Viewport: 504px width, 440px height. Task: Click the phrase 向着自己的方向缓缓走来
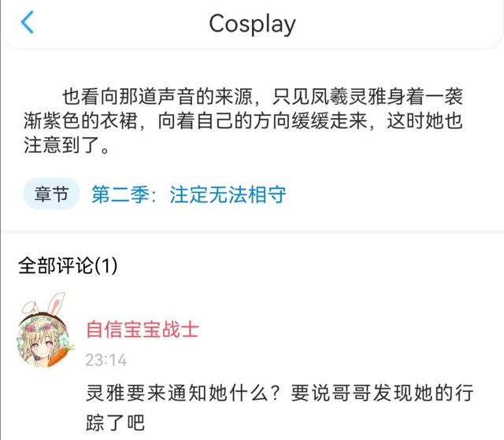262,121
